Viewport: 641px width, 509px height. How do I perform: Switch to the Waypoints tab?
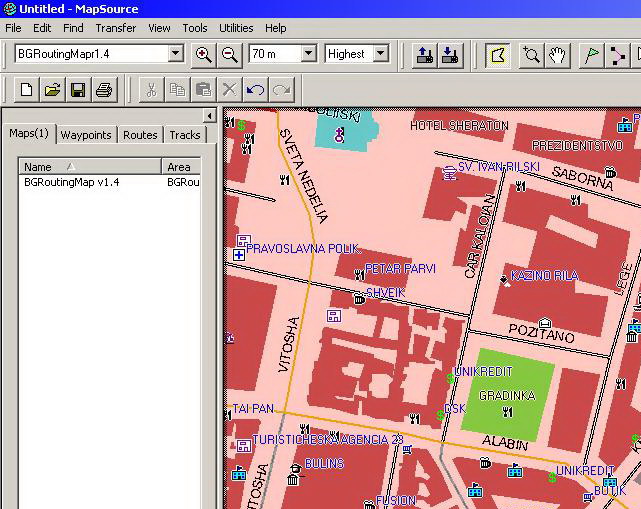coord(86,135)
